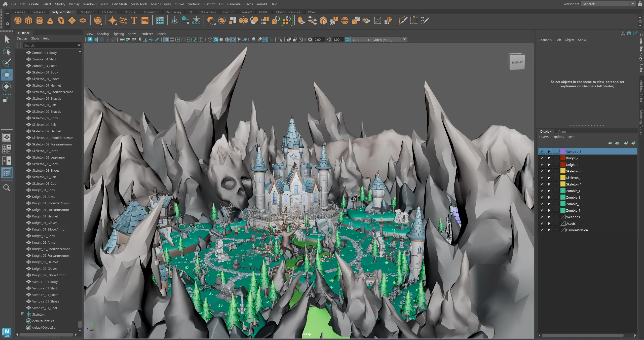Click the Skeleton_3 layer color swatch
The image size is (644, 340).
point(563,171)
